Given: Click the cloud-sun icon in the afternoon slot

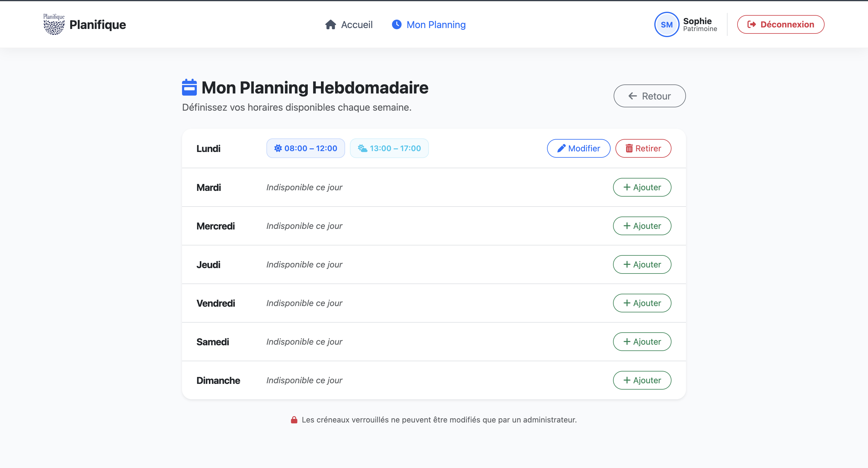Looking at the screenshot, I should point(362,148).
